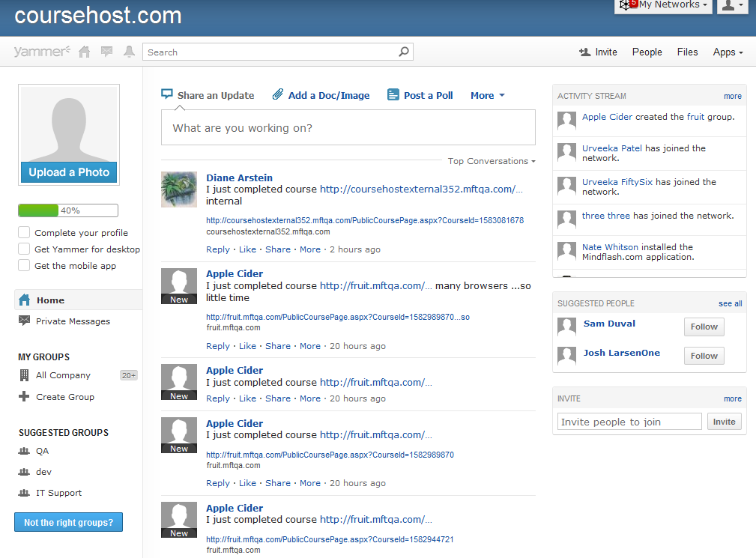Follow Sam Duval

click(x=704, y=327)
